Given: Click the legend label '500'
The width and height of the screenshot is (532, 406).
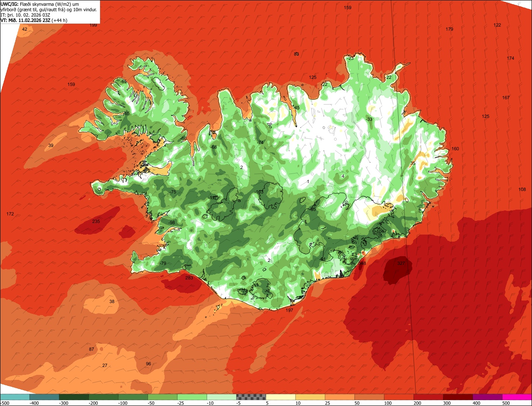Looking at the screenshot, I should 507,403.
